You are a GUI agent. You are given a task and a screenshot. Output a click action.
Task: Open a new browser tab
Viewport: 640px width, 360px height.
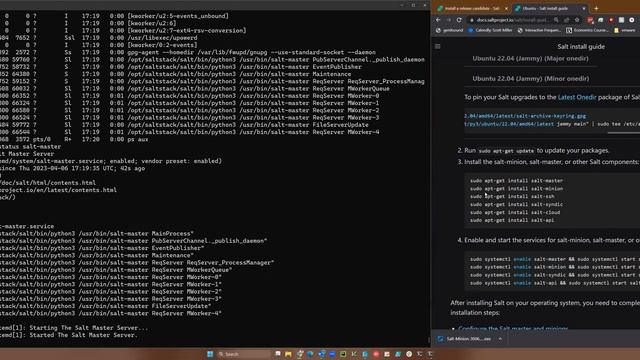[x=596, y=8]
